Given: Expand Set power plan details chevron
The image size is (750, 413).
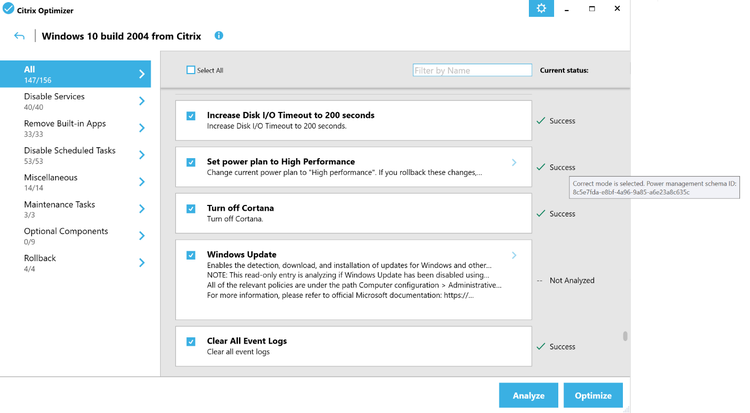Looking at the screenshot, I should (514, 163).
